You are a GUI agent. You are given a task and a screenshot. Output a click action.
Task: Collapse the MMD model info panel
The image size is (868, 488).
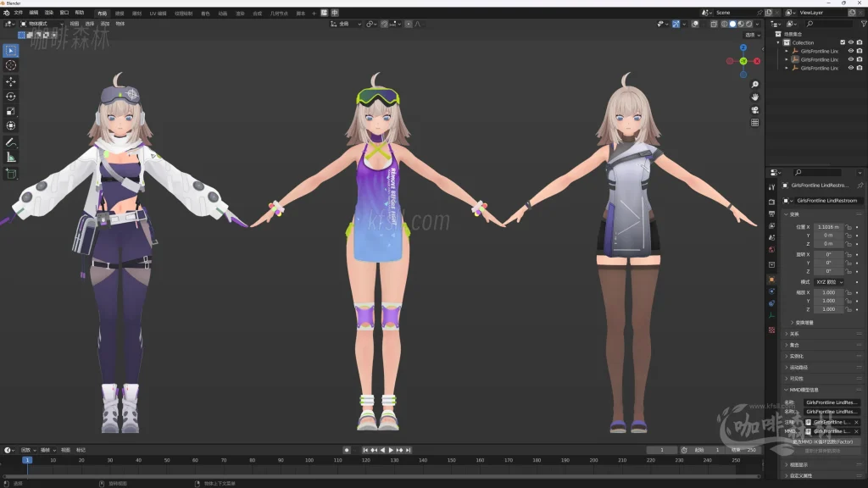(787, 390)
